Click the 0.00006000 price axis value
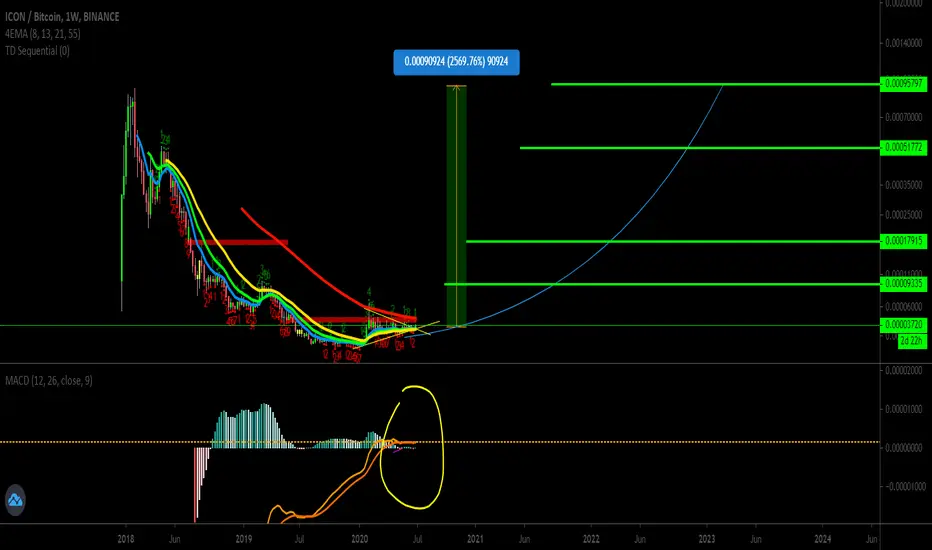Screen dimensions: 932x550 click(x=904, y=307)
